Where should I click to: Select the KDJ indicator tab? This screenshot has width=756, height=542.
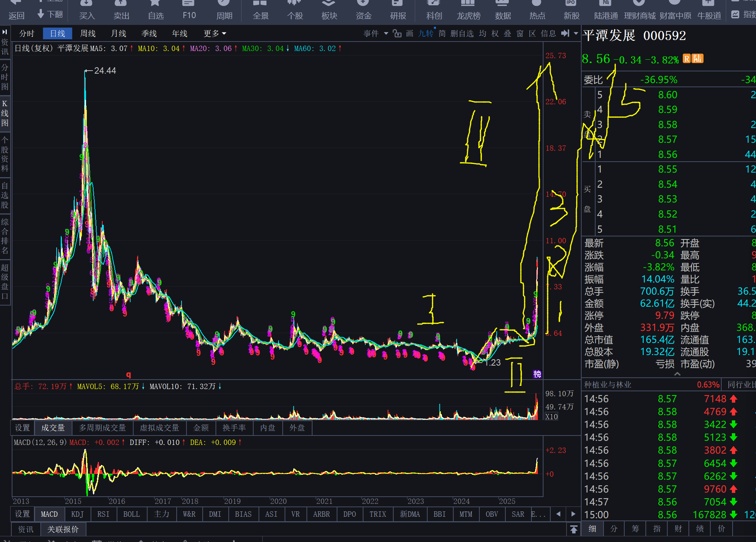click(77, 514)
